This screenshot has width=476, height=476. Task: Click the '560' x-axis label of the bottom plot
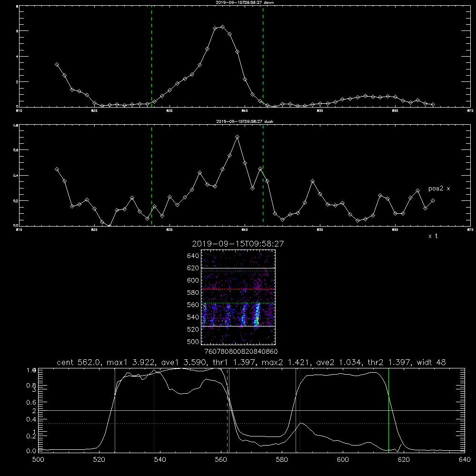pos(221,460)
